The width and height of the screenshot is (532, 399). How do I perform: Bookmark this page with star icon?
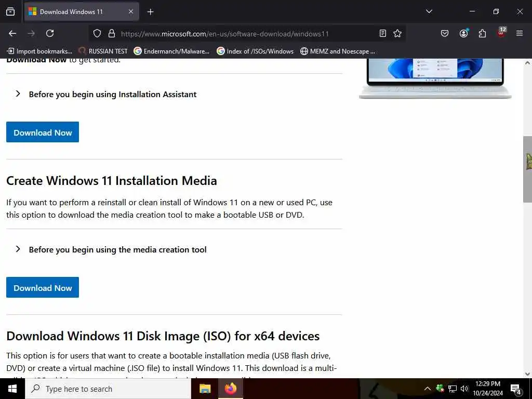coord(397,33)
